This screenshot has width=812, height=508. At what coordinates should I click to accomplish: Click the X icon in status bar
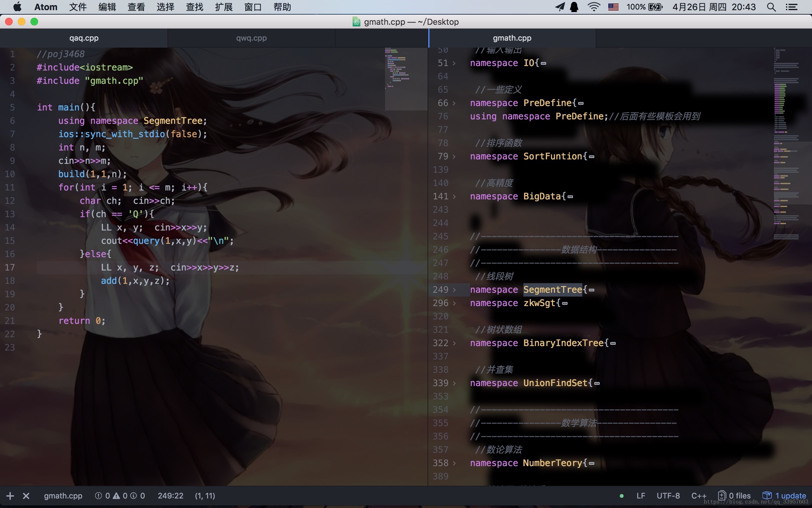(x=26, y=496)
